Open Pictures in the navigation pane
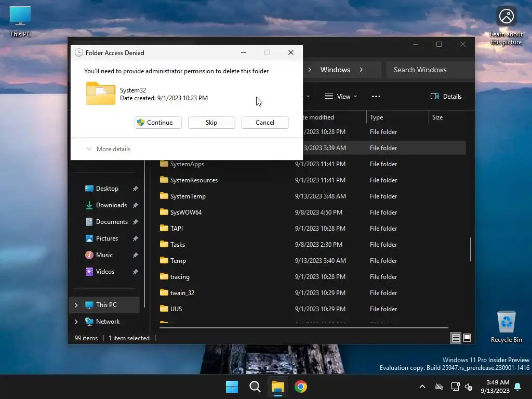Viewport: 532px width, 399px height. click(x=107, y=238)
